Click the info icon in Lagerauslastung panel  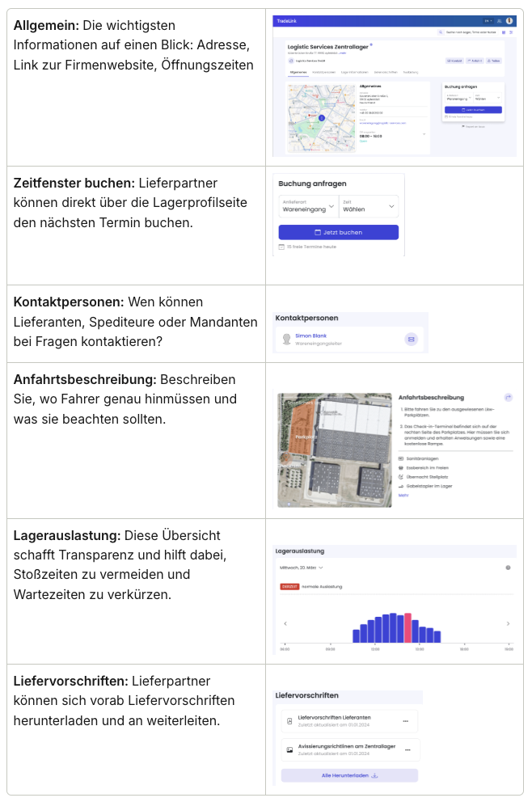click(x=508, y=568)
